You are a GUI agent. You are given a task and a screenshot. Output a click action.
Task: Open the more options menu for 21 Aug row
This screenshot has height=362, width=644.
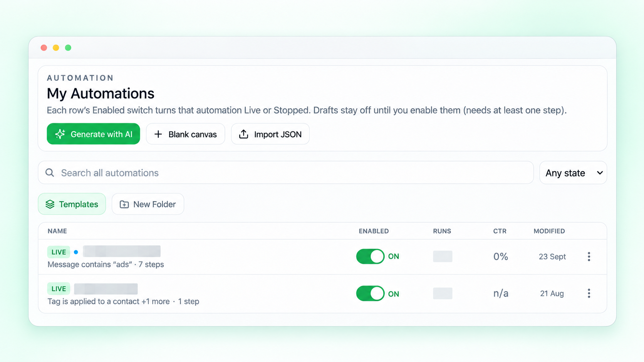589,294
